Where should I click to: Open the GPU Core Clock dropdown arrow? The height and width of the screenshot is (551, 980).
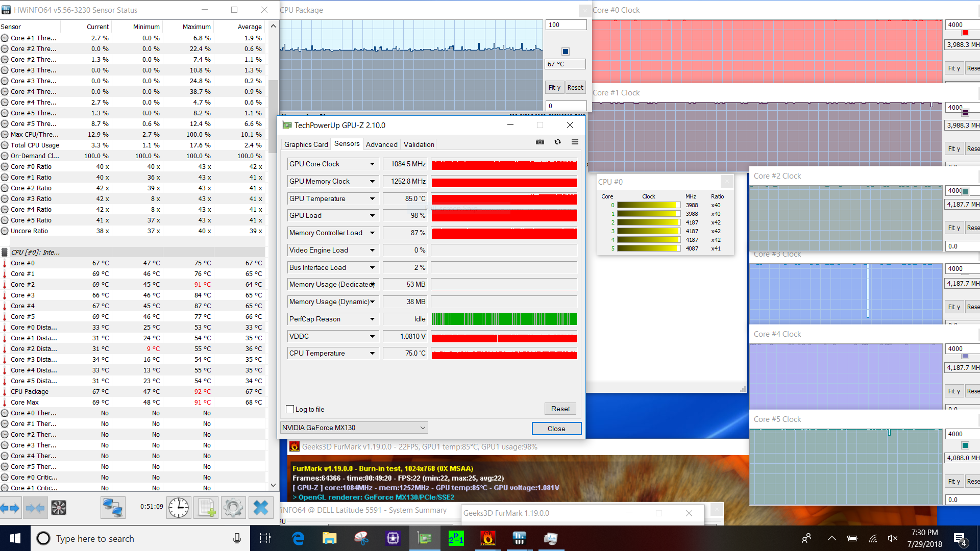coord(372,164)
